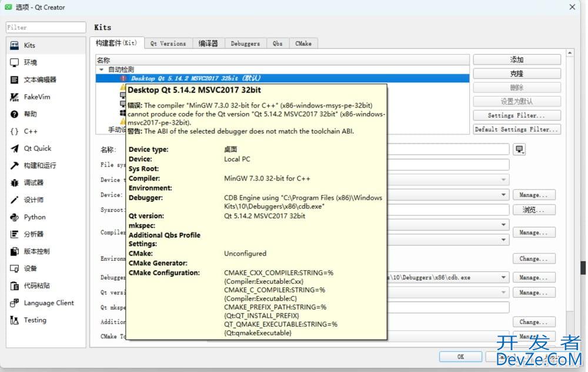The height and width of the screenshot is (372, 588).
Task: Collapse the 自动检测 tree group
Action: click(101, 69)
